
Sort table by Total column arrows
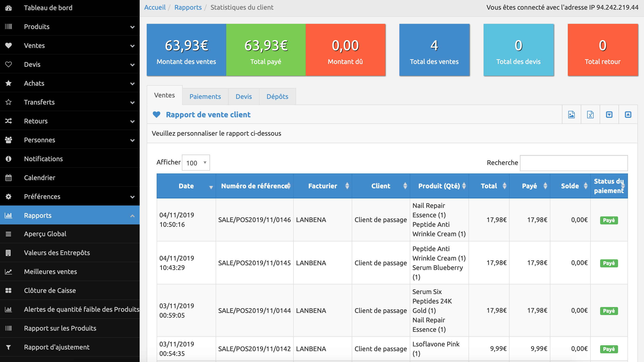click(x=504, y=186)
